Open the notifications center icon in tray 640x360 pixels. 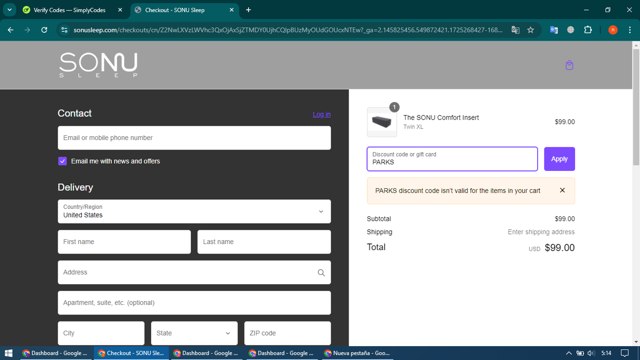(x=624, y=353)
